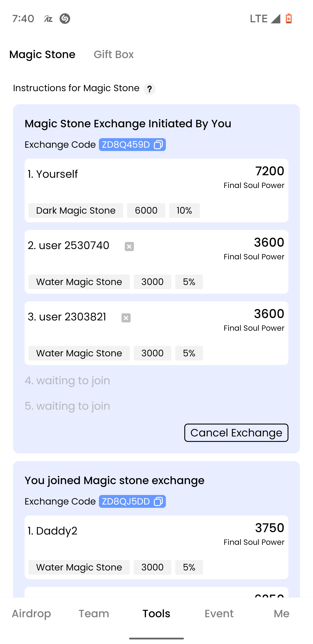Tap the Daddy2 participant card
The width and height of the screenshot is (313, 644).
[x=156, y=547]
